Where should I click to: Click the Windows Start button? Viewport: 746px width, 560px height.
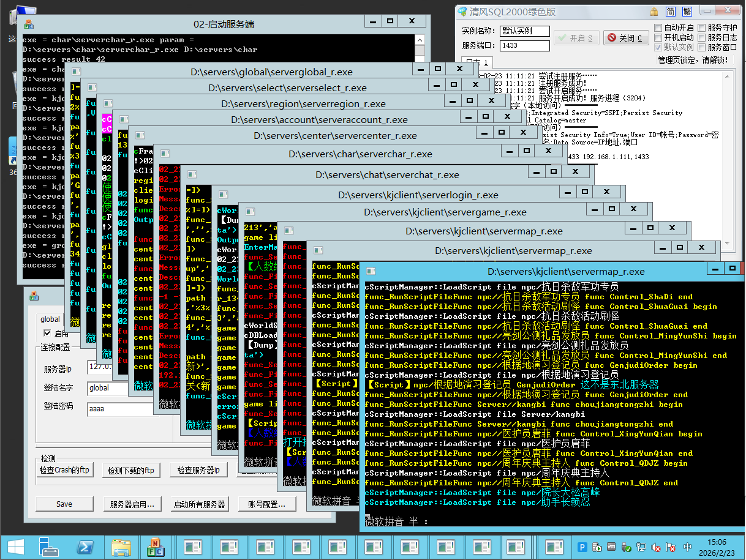coord(14,546)
